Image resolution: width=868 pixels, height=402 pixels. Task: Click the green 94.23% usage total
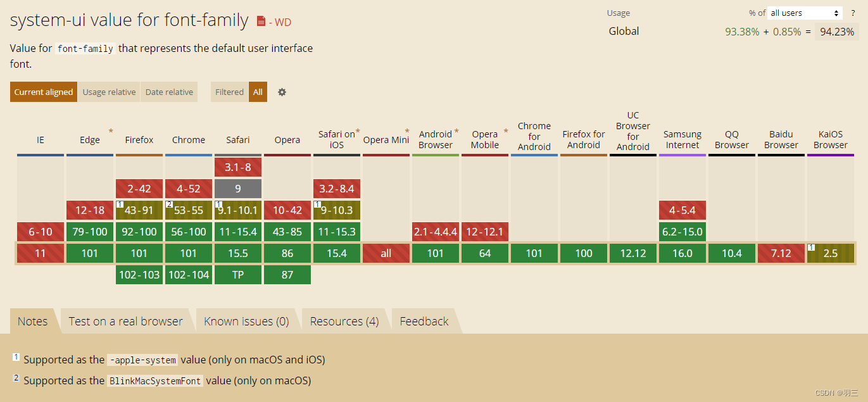coord(837,31)
